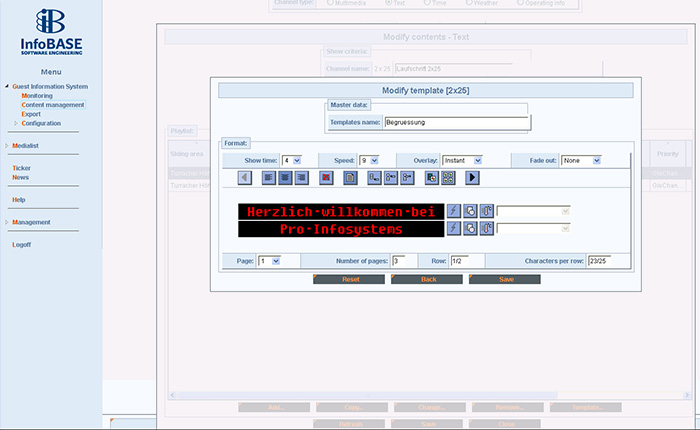Click the four-squares grid icon
This screenshot has height=430, width=700.
pos(448,178)
